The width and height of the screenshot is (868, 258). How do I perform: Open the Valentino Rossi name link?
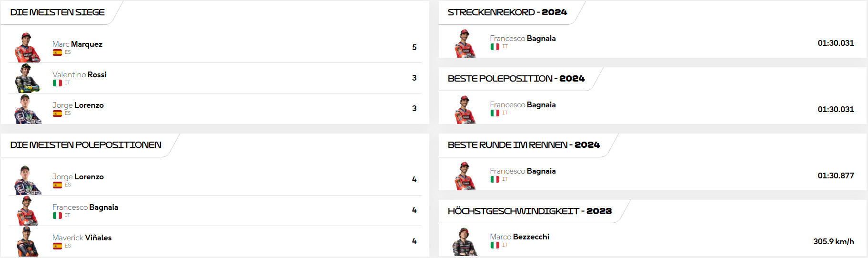point(79,74)
